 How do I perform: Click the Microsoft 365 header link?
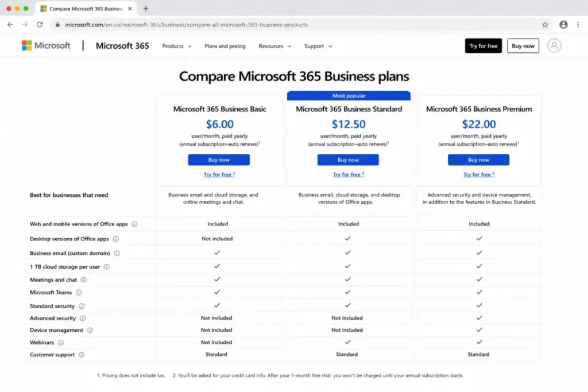(122, 46)
